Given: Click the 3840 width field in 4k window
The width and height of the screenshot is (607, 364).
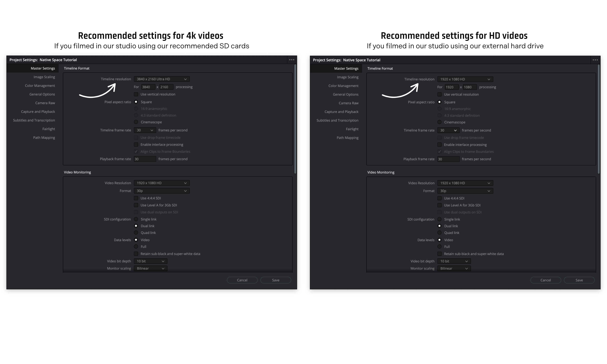Looking at the screenshot, I should tap(148, 87).
